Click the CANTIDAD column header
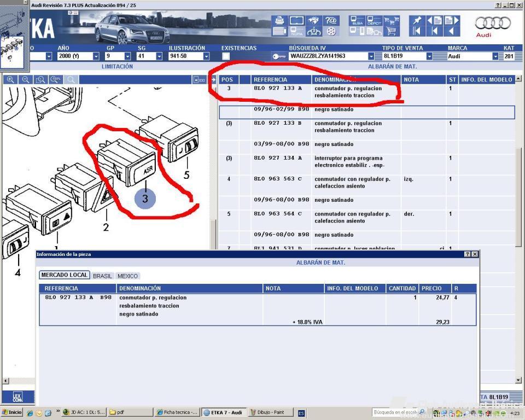525x420 pixels. (402, 288)
